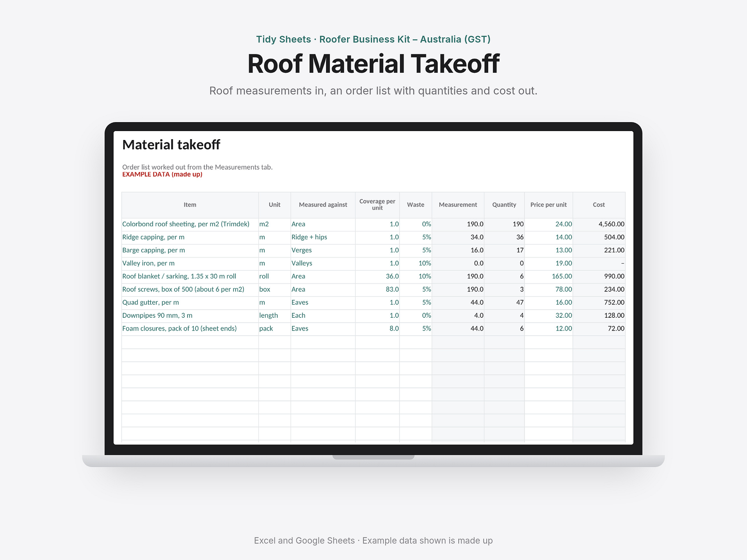Click 'Foam closures, pack of 10 (sheet ends)'

[190, 329]
